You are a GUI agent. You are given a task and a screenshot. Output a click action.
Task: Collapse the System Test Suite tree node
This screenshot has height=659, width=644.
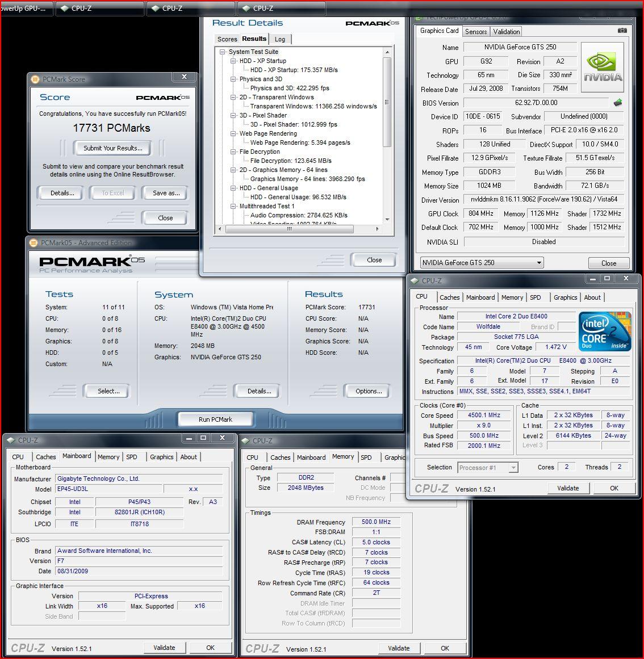tap(223, 52)
